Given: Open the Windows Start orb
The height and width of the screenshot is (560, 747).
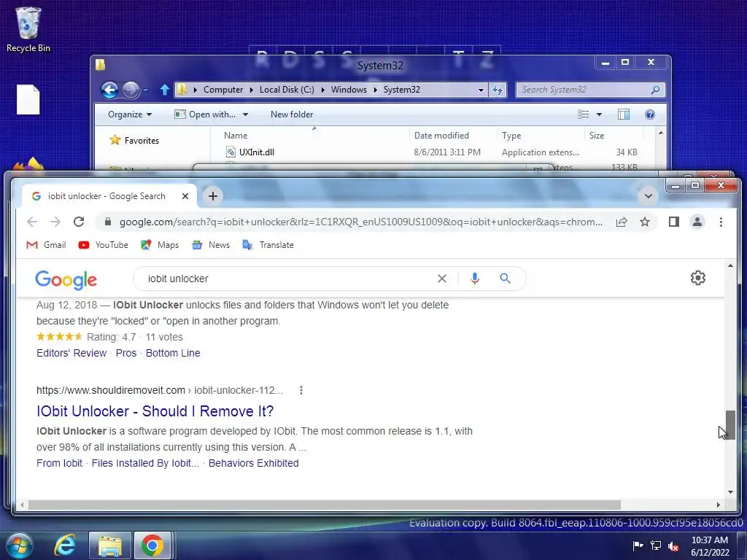Looking at the screenshot, I should (x=20, y=545).
